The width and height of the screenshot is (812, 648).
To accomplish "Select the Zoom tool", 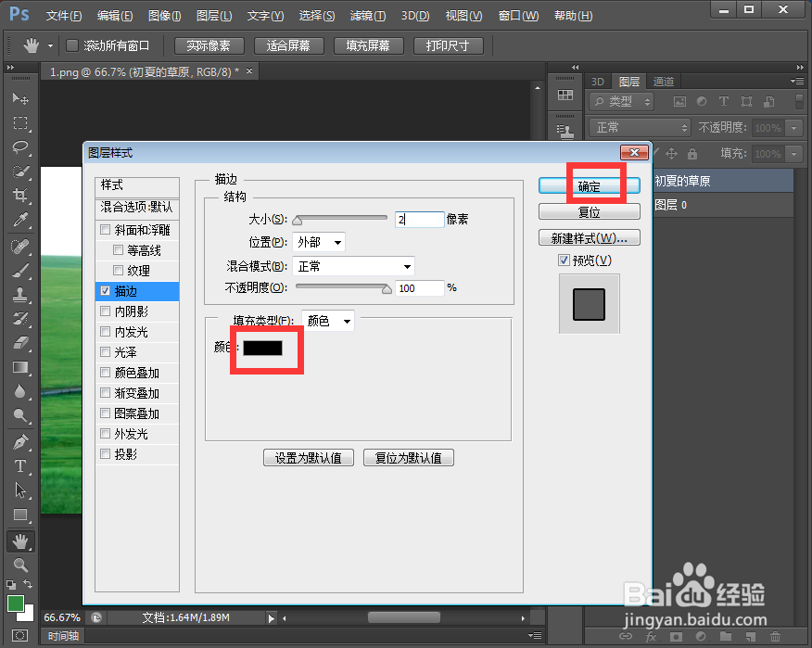I will click(x=20, y=565).
